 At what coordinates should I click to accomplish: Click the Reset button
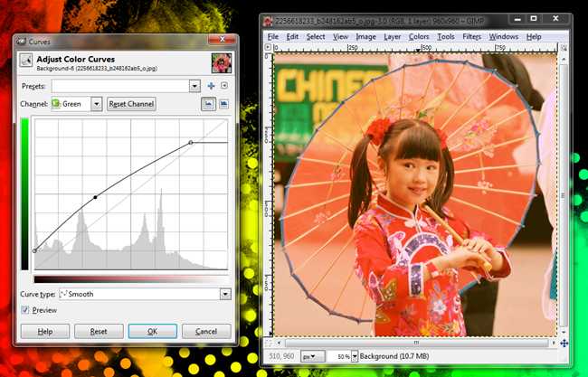99,331
